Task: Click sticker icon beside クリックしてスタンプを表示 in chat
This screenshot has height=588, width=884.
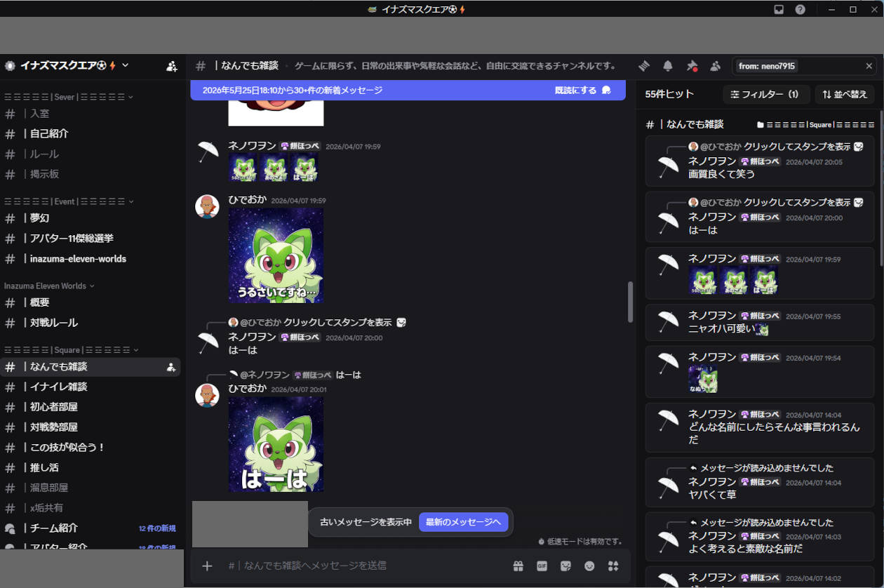Action: click(401, 323)
